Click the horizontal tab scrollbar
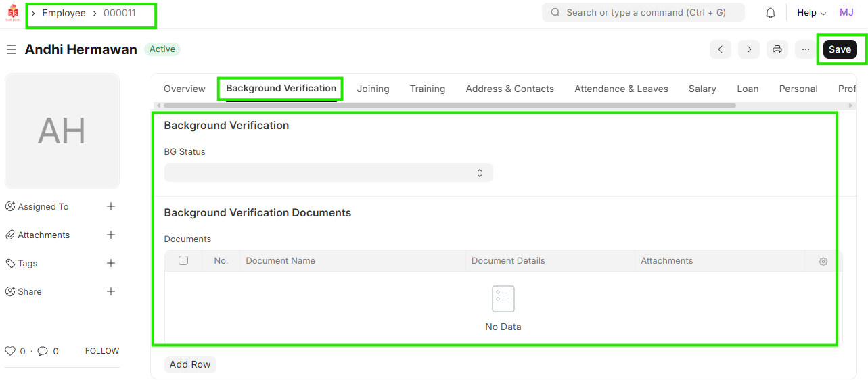Screen dimensions: 868x380 (x=449, y=105)
